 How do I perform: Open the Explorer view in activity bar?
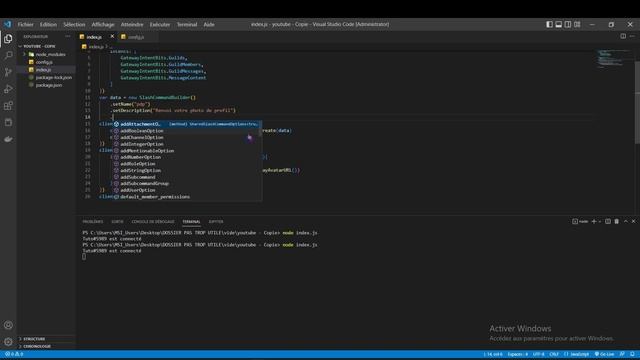pyautogui.click(x=8, y=39)
